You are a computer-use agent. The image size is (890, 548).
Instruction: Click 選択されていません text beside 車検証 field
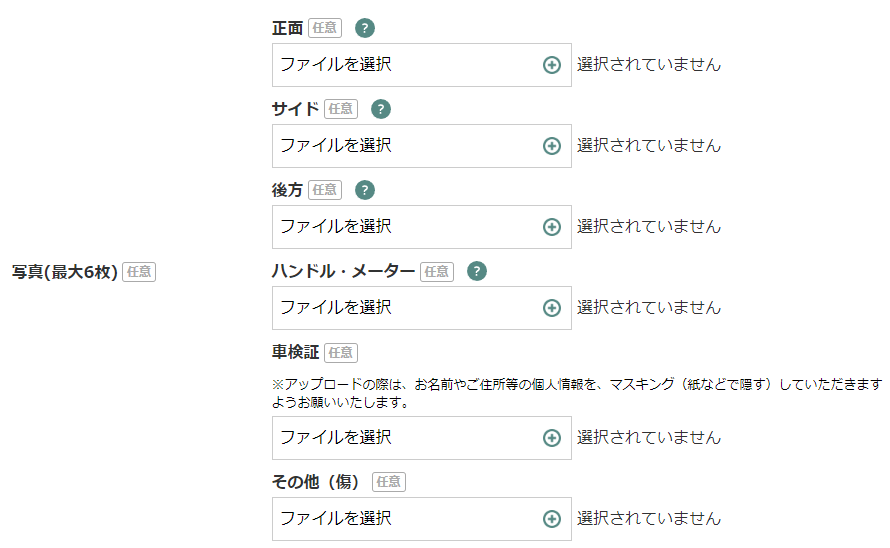pos(648,438)
